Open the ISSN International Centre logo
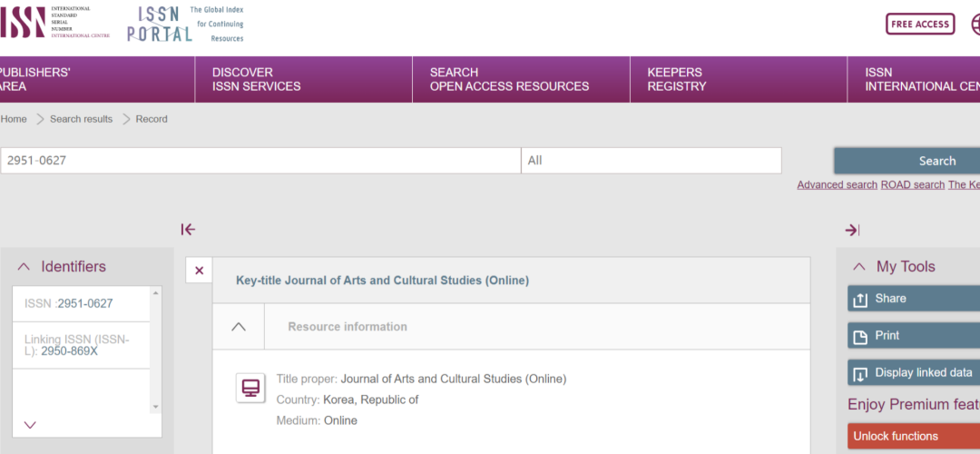The image size is (980, 454). (55, 23)
